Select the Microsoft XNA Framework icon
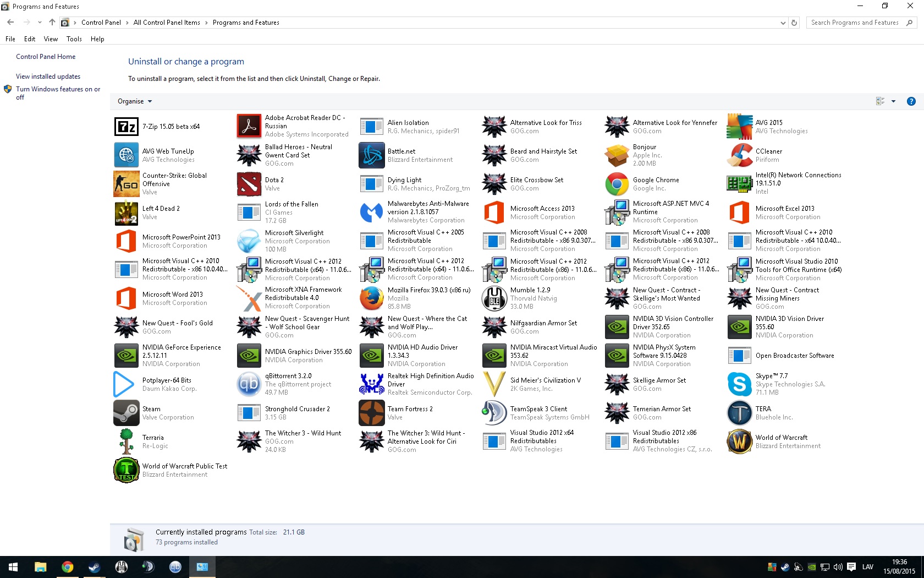924x578 pixels. [x=249, y=298]
